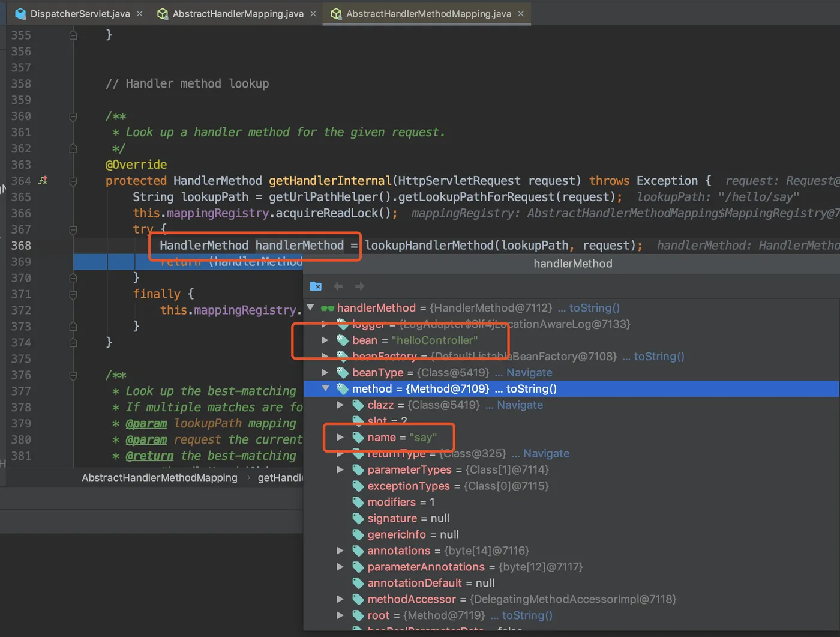This screenshot has width=840, height=637.
Task: Click the @Override annotation on line 363
Action: (x=136, y=164)
